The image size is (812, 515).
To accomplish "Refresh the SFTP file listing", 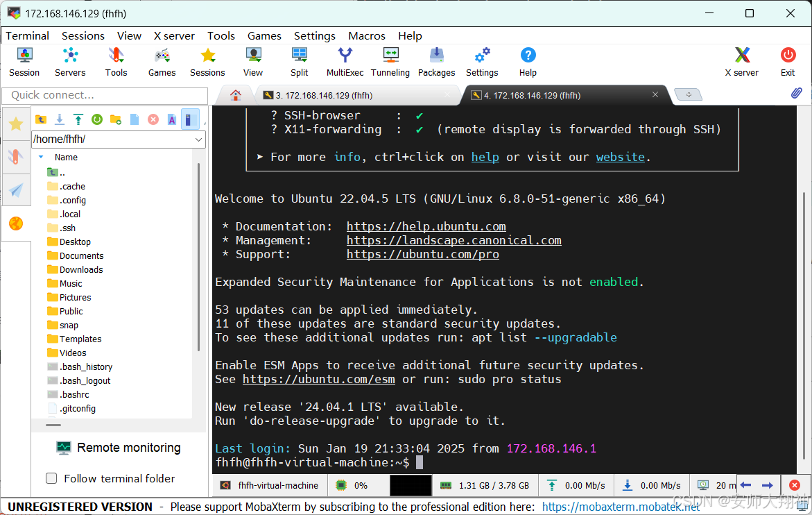I will coord(96,119).
